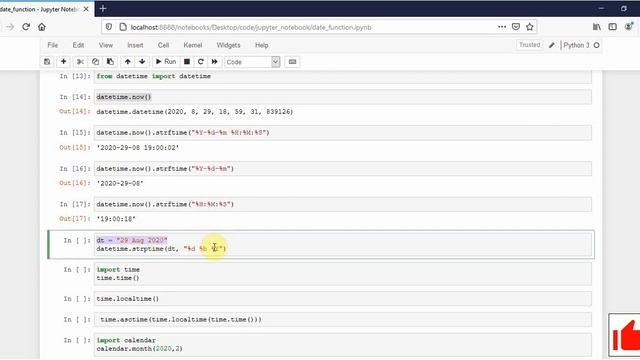The height and width of the screenshot is (360, 640).
Task: Insert cell below with plus icon
Action: [63, 62]
